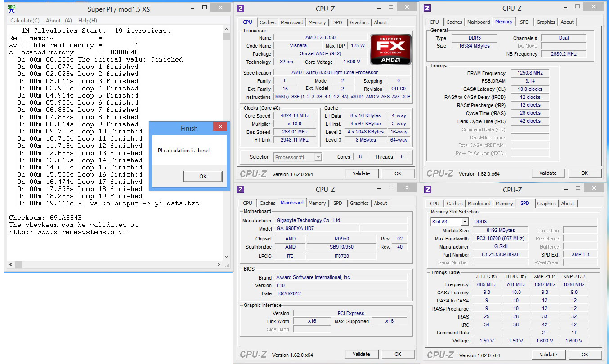Click the motherboard Model field GA-990FXA-UD7

pyautogui.click(x=316, y=229)
